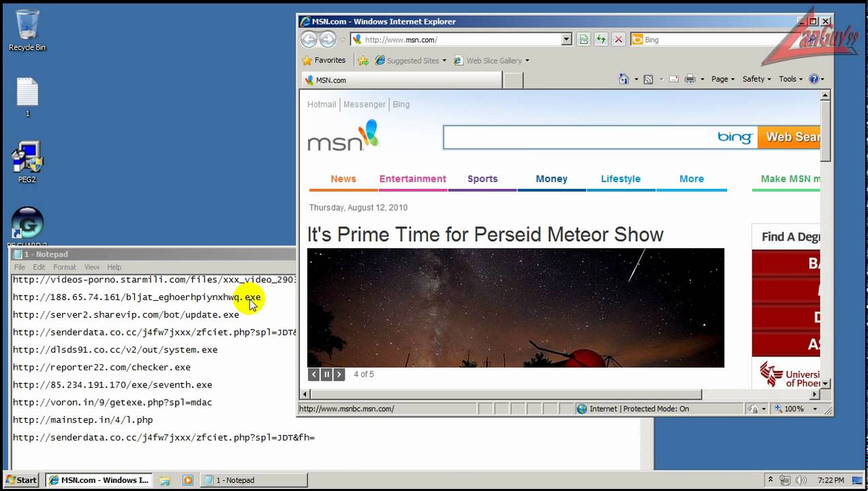Click the Internet Explorer Forward arrow button

[x=328, y=40]
